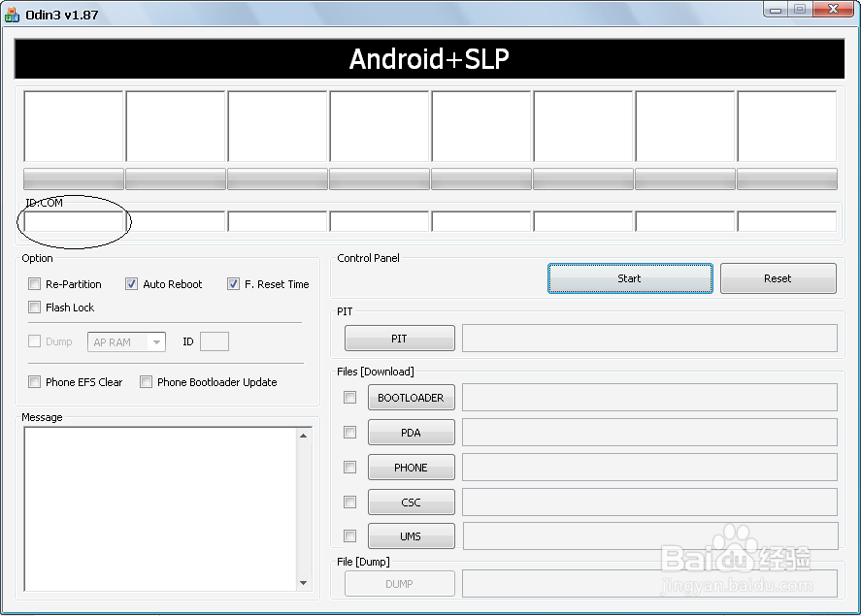Click the Odin3 app icon in title bar
Viewport: 861px width, 616px height.
[x=13, y=15]
